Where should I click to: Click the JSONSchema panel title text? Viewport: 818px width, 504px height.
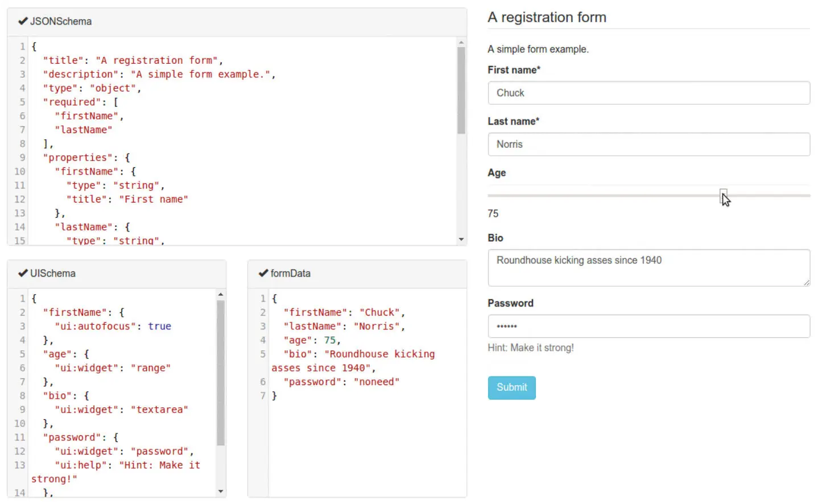pos(61,21)
